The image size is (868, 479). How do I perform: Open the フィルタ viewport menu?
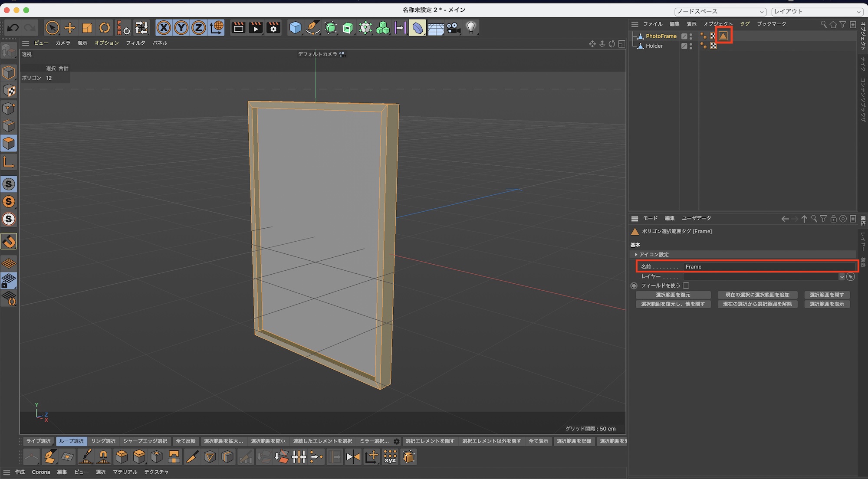pyautogui.click(x=135, y=43)
